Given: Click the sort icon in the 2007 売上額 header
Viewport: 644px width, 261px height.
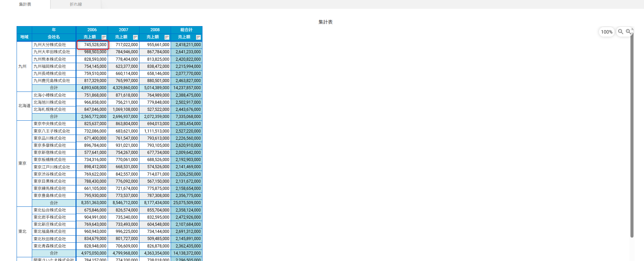Looking at the screenshot, I should (x=135, y=37).
